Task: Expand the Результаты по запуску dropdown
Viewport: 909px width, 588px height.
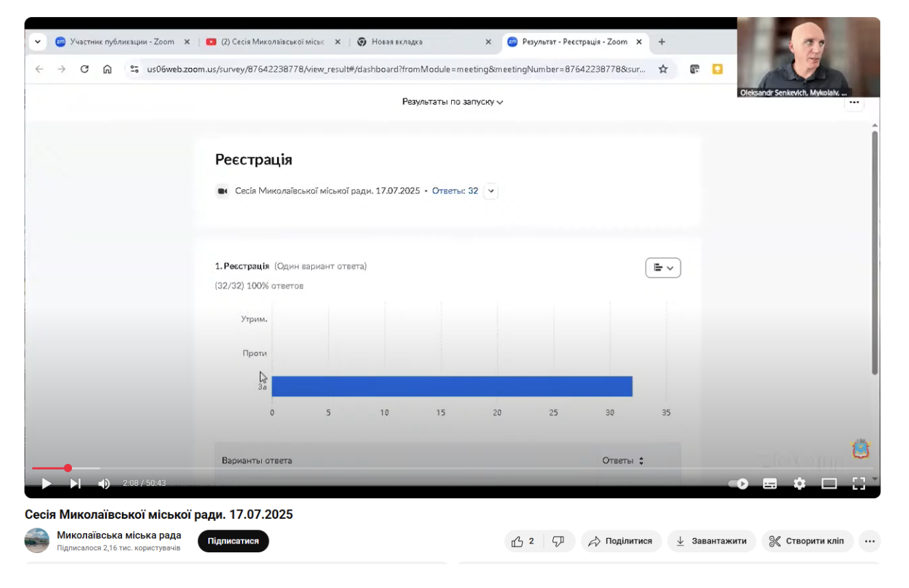Action: point(452,102)
